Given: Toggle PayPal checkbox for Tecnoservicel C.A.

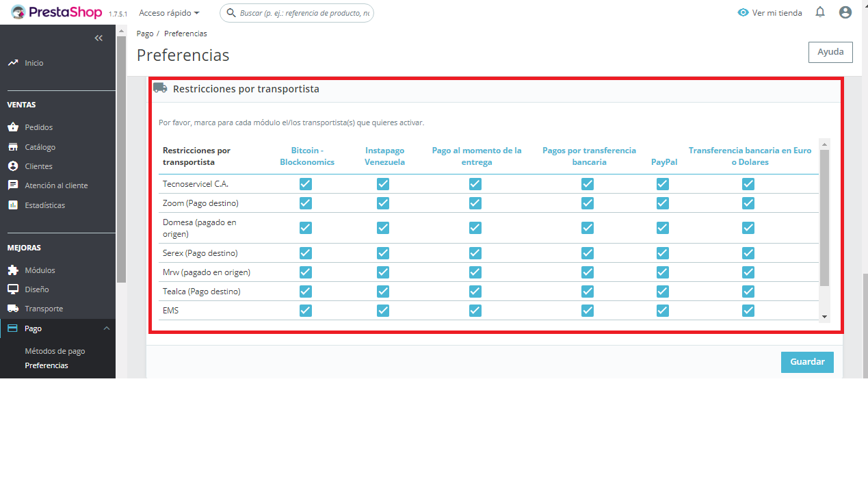Looking at the screenshot, I should (662, 184).
